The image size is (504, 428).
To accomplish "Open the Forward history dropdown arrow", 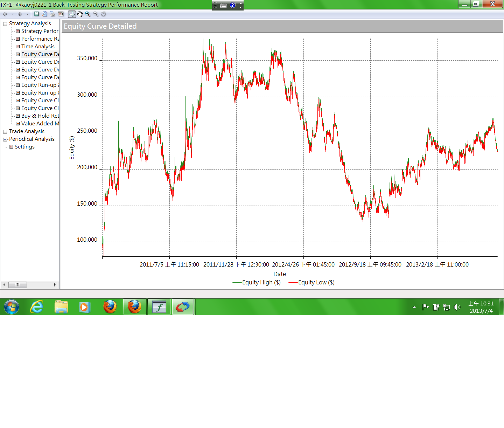I will tap(27, 14).
